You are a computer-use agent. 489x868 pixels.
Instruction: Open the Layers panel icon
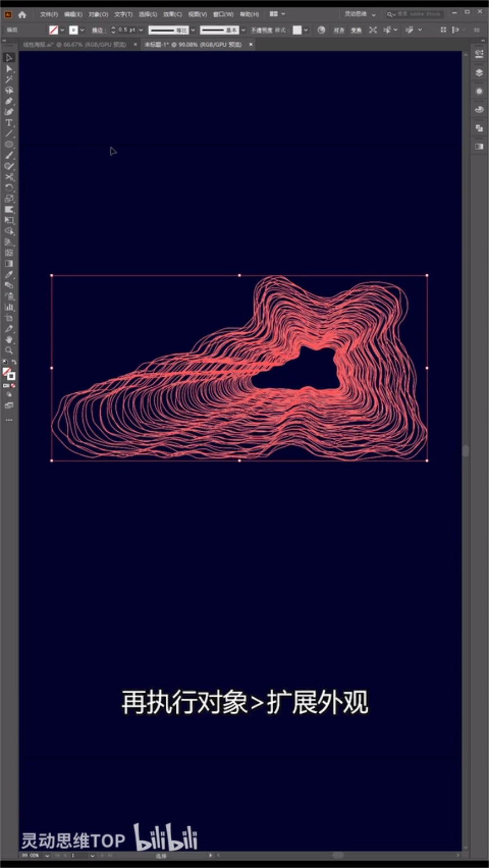479,73
